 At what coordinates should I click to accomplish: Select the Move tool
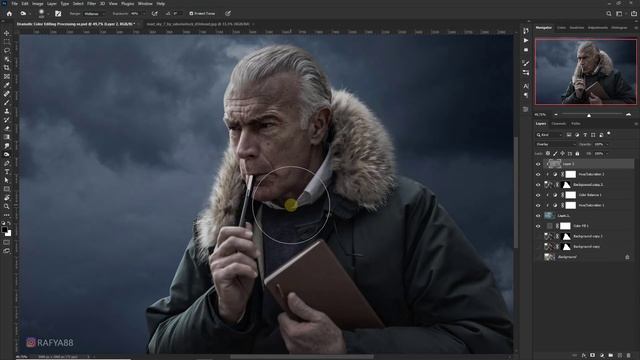[7, 33]
